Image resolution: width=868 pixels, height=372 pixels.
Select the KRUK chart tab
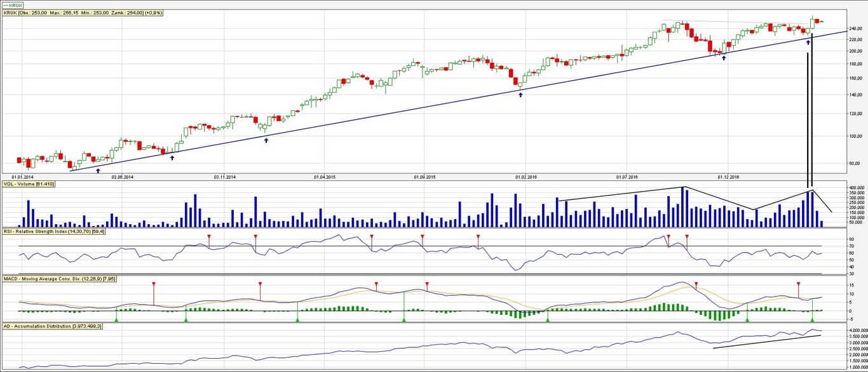[x=13, y=4]
